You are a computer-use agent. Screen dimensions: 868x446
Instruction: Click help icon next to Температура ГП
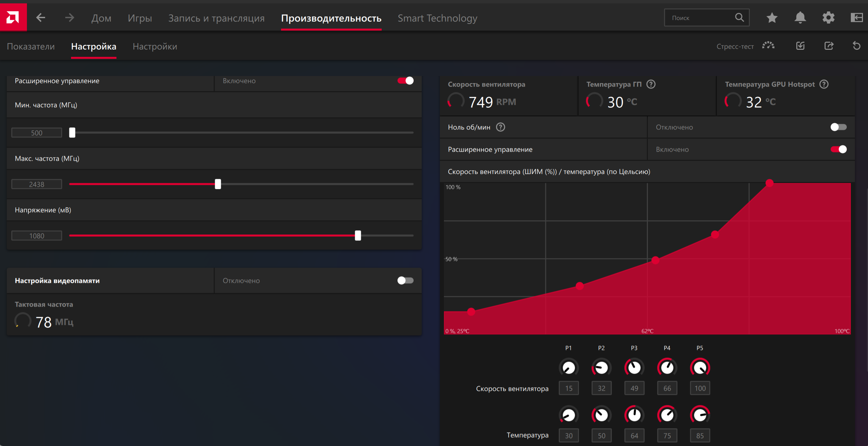coord(651,84)
